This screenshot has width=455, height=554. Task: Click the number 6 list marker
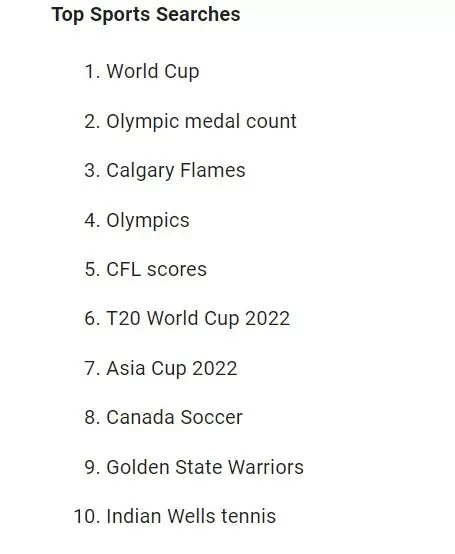coord(93,318)
